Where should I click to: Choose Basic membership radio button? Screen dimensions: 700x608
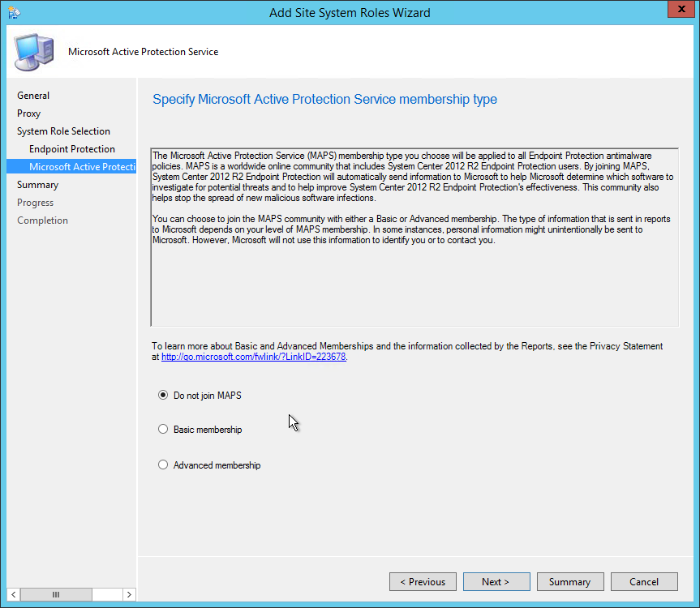163,429
